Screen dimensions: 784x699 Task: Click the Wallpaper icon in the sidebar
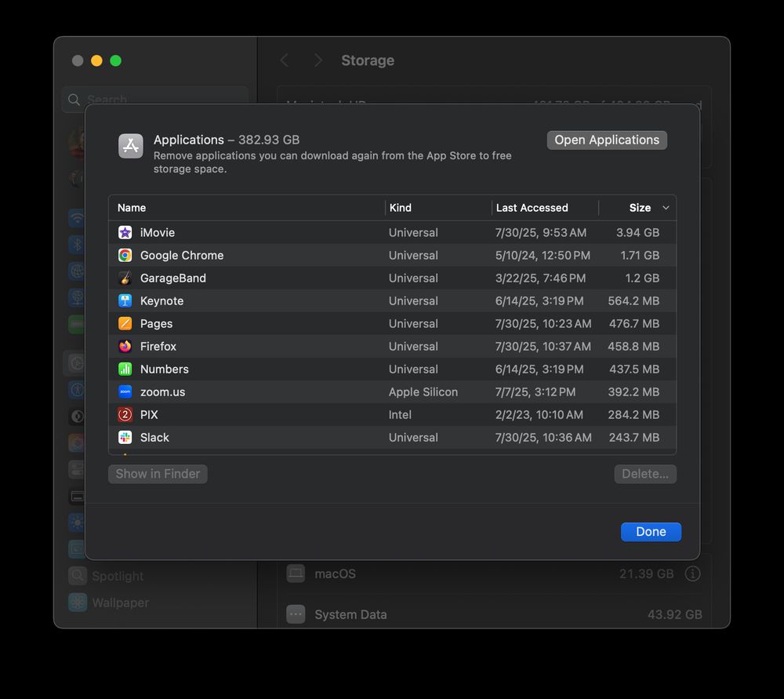tap(78, 603)
